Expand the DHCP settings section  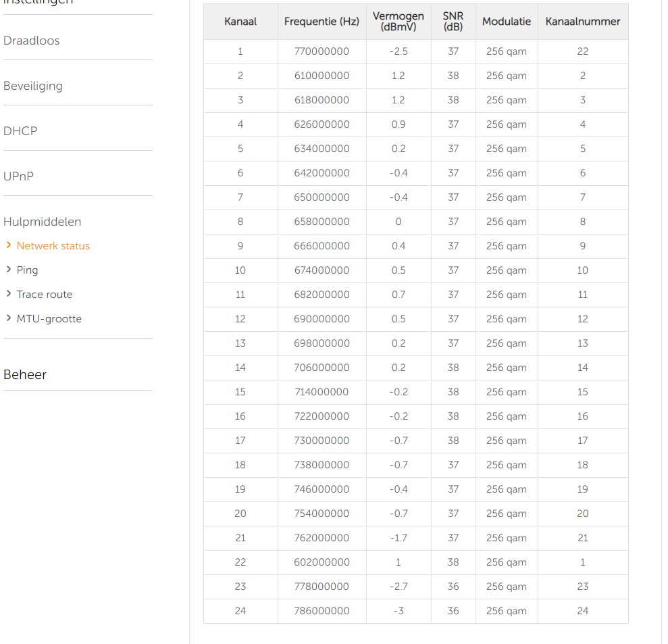coord(20,131)
